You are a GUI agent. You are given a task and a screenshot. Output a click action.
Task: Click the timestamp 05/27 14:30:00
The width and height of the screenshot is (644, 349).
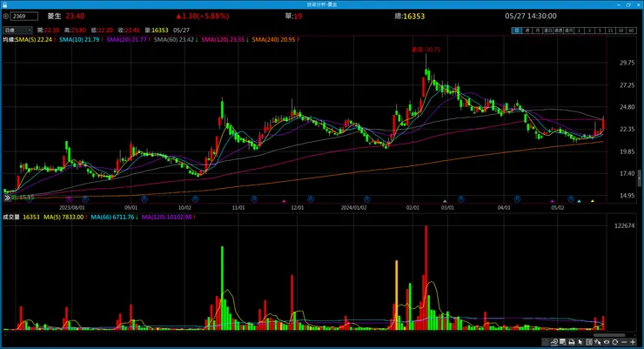pos(531,16)
